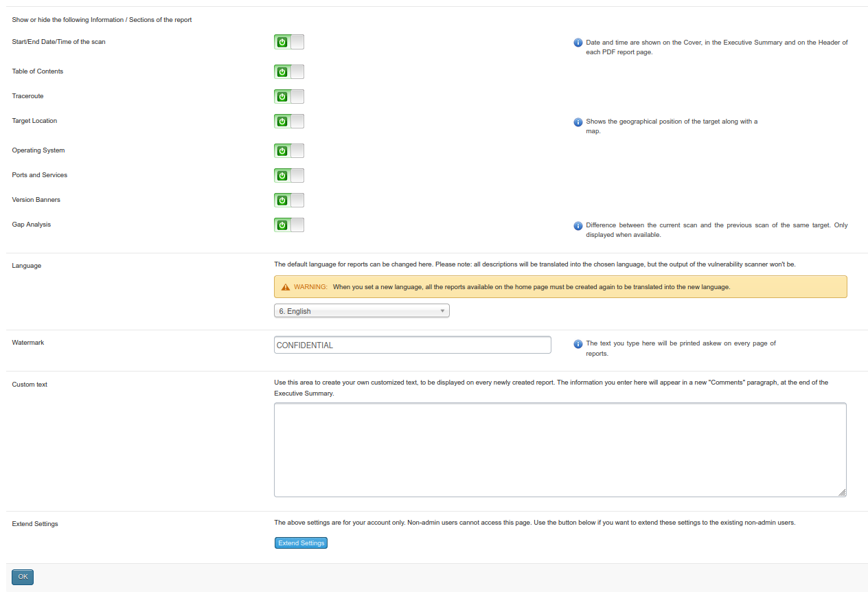
Task: Turn off the Traceroute switch
Action: (289, 96)
